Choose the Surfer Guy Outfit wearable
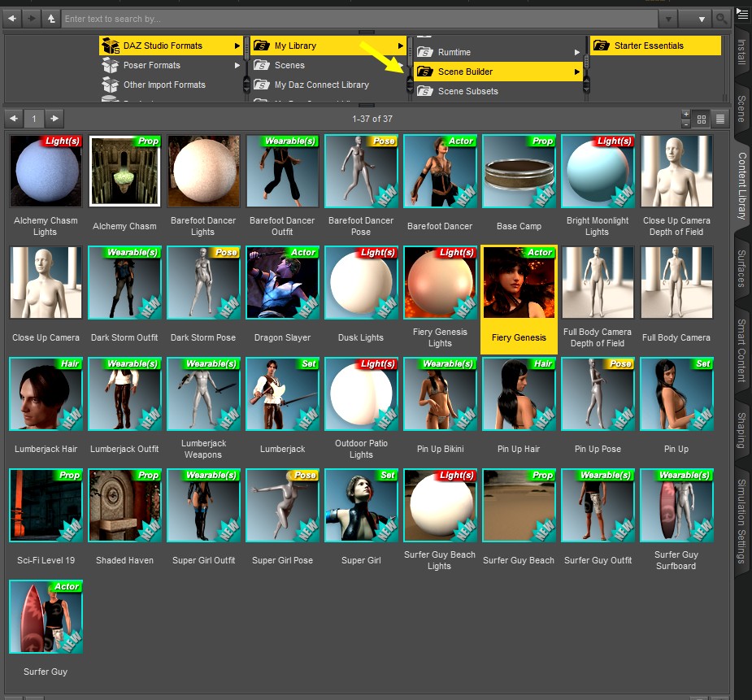The height and width of the screenshot is (700, 752). pyautogui.click(x=598, y=506)
